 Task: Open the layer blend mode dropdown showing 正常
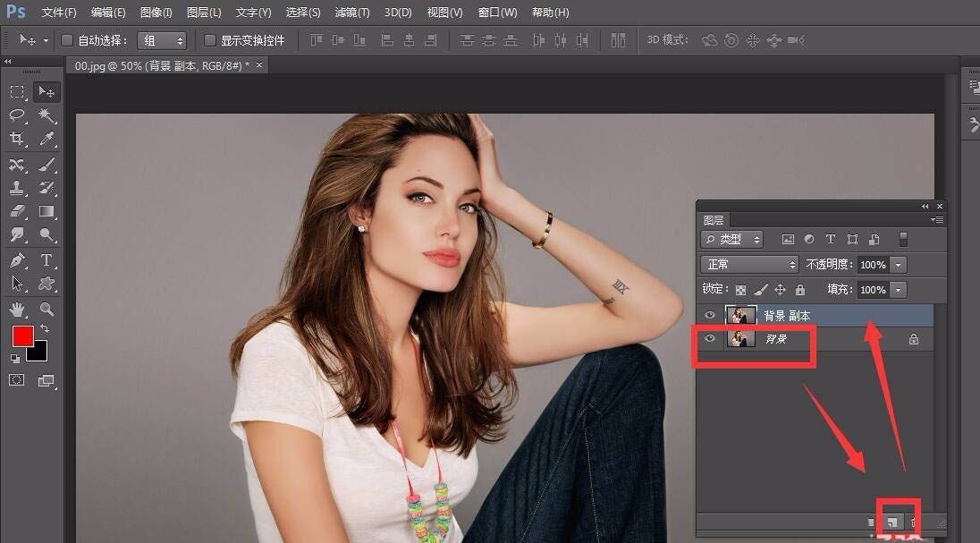click(x=749, y=265)
